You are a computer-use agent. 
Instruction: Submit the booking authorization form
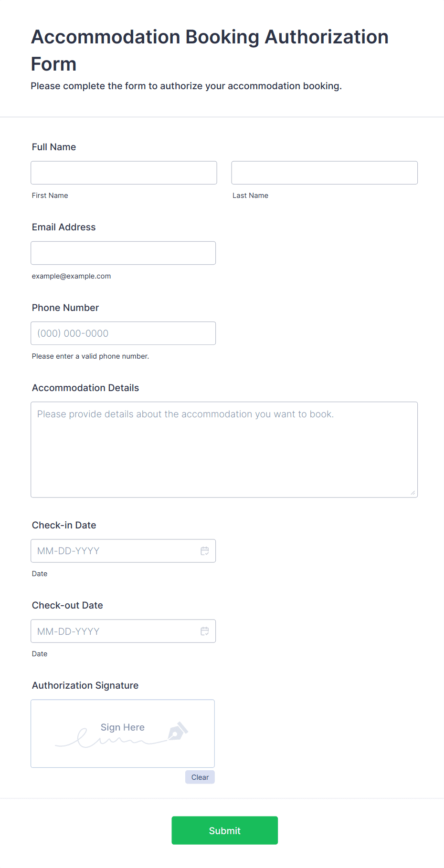coord(224,830)
